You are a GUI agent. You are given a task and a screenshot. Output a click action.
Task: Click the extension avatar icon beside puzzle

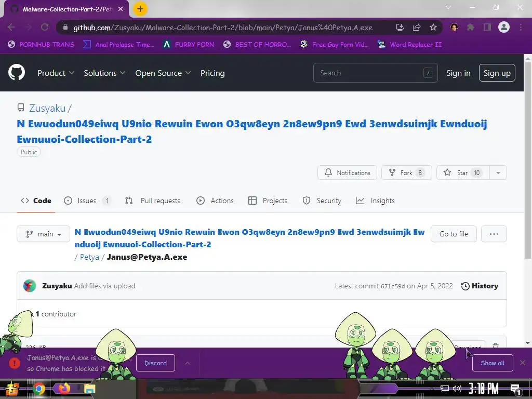(454, 27)
